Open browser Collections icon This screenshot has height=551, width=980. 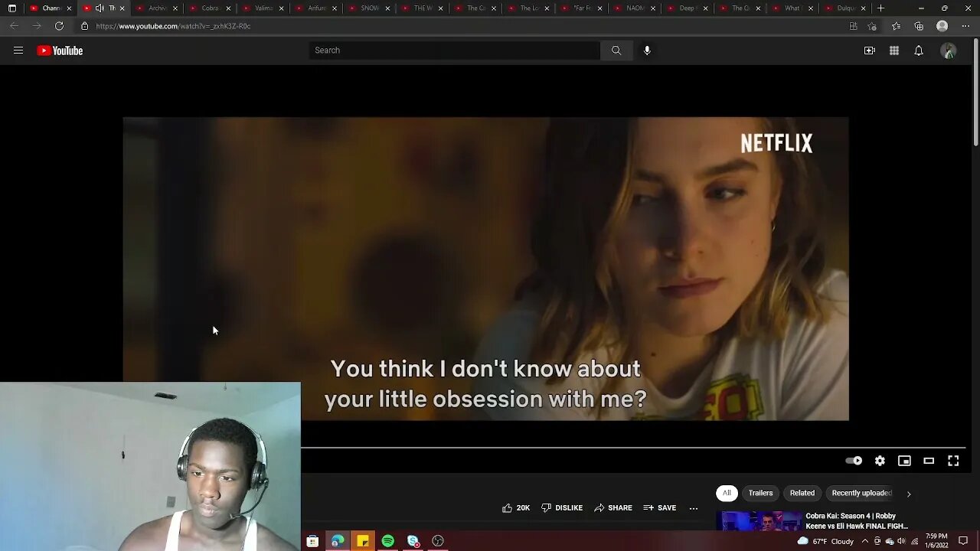pyautogui.click(x=919, y=26)
